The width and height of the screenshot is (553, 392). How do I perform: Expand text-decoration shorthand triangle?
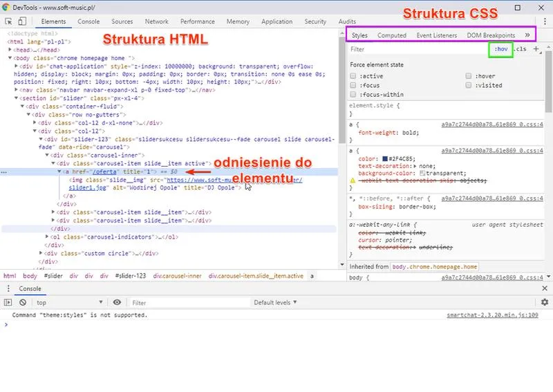pyautogui.click(x=415, y=166)
